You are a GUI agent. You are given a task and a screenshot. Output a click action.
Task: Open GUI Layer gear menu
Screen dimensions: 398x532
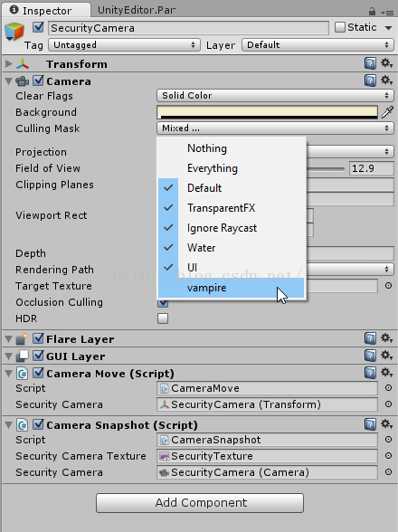click(x=386, y=356)
